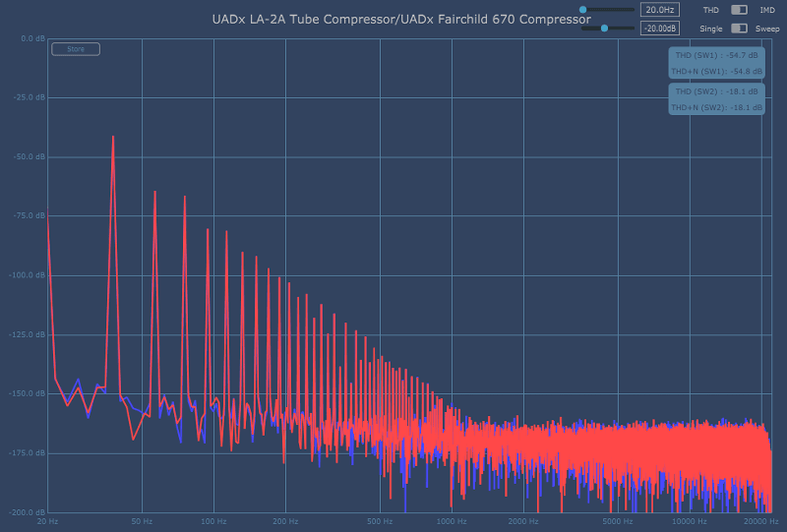This screenshot has width=787, height=532.
Task: Select the THD+N (SW2) -18.1 dB readout
Action: tap(716, 107)
